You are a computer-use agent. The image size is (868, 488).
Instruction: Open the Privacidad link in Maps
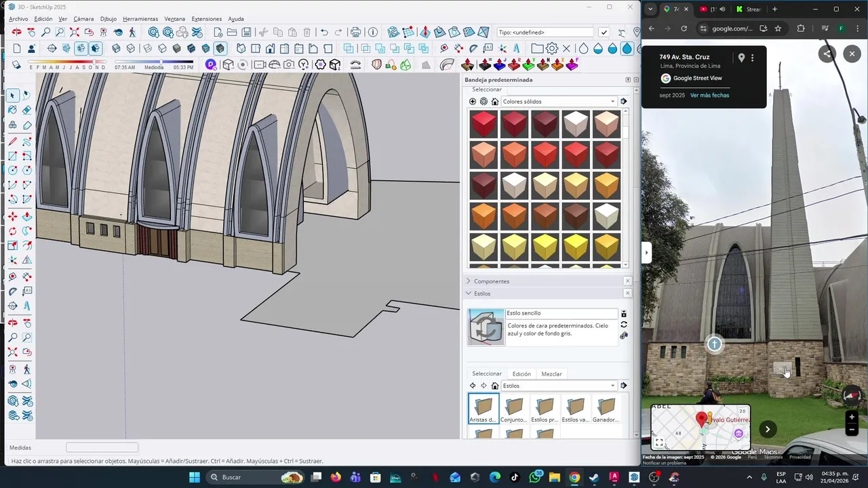800,457
